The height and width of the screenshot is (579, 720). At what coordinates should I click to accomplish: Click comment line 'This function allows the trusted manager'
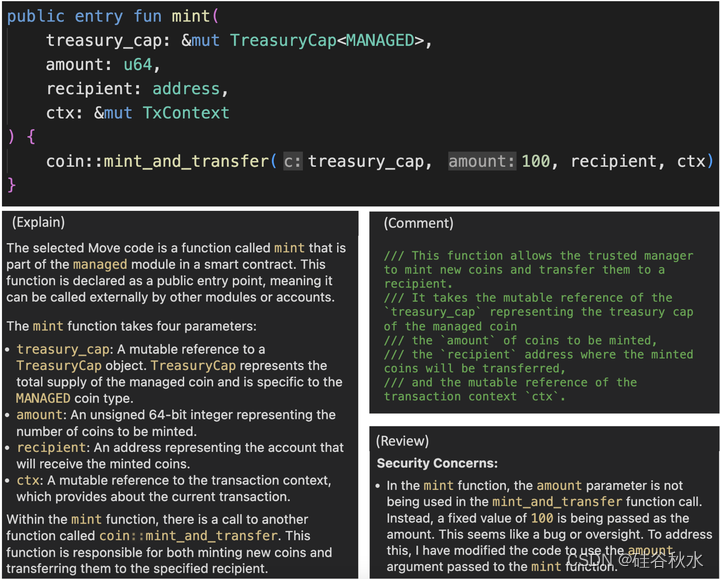tap(539, 256)
